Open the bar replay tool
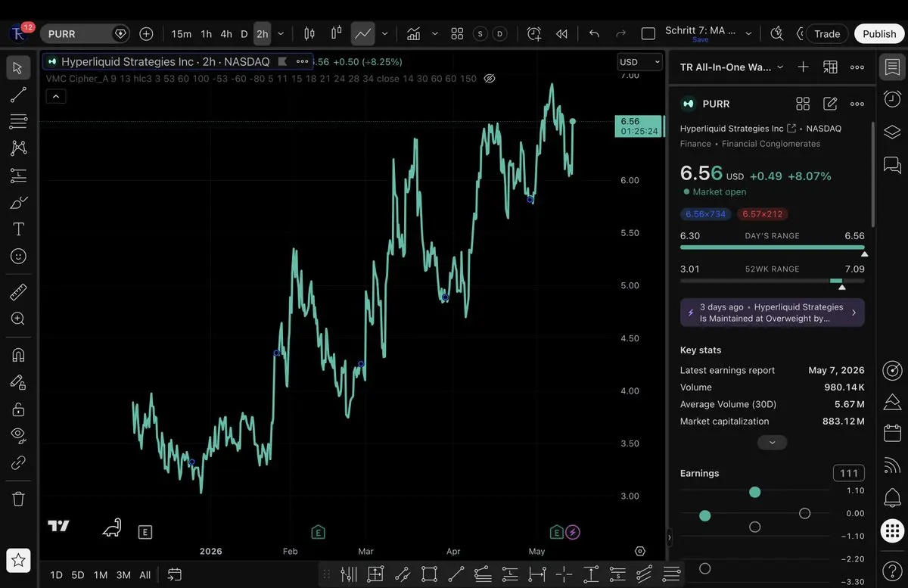This screenshot has height=588, width=908. pos(561,34)
